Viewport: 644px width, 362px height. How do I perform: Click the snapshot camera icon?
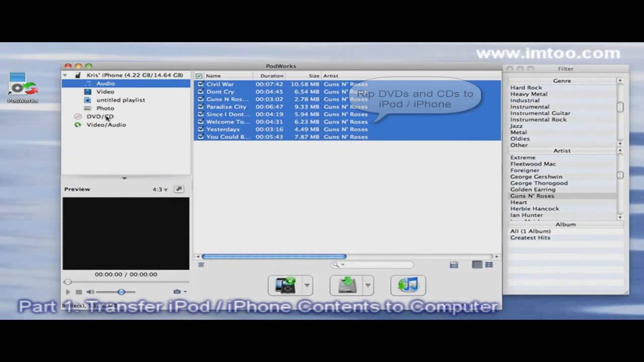click(x=177, y=292)
